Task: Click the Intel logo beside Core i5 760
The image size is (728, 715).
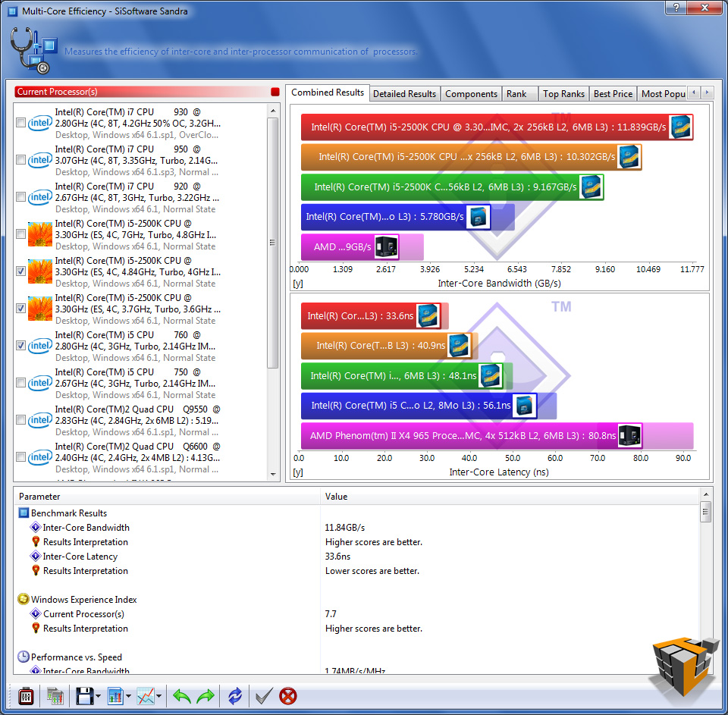Action: pos(40,346)
